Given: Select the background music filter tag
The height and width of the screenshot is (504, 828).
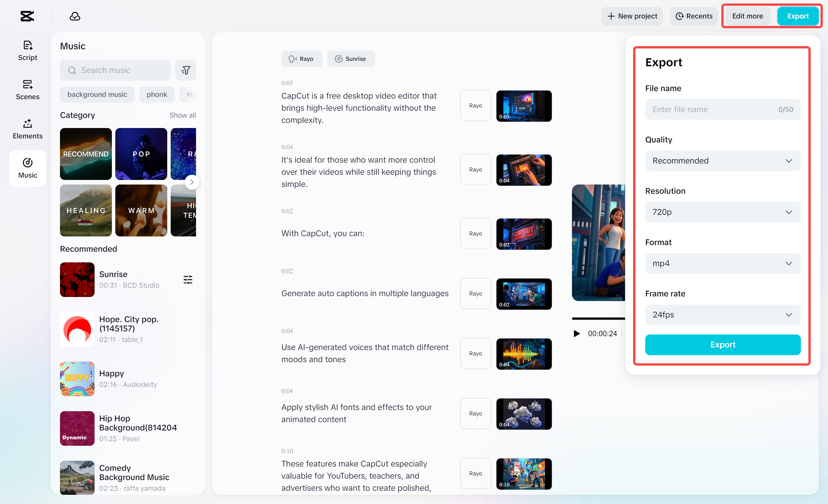Looking at the screenshot, I should coord(97,94).
